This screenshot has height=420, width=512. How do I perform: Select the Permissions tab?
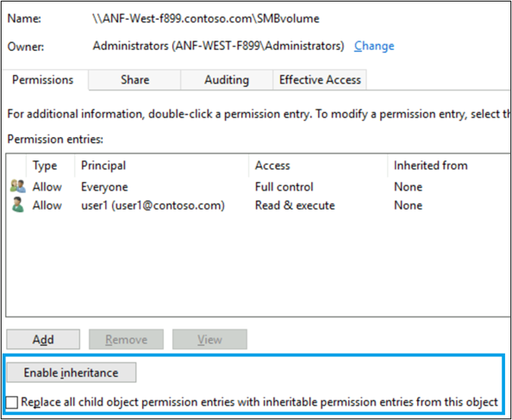(43, 79)
